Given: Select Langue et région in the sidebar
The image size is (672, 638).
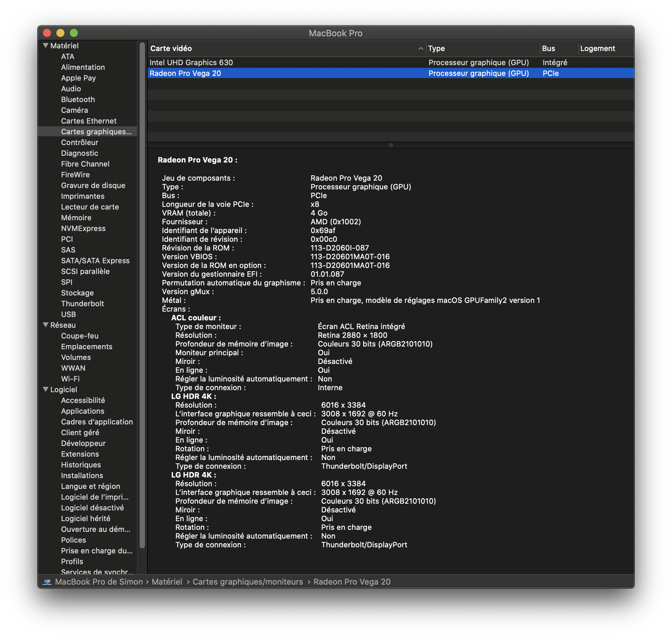Looking at the screenshot, I should point(90,487).
